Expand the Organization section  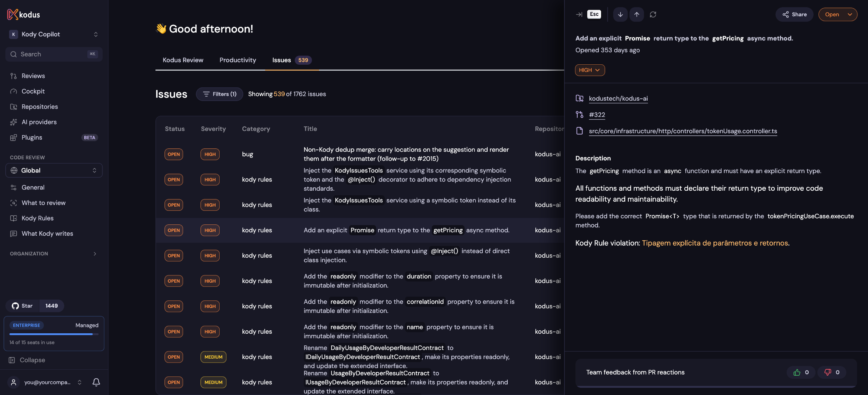[54, 253]
